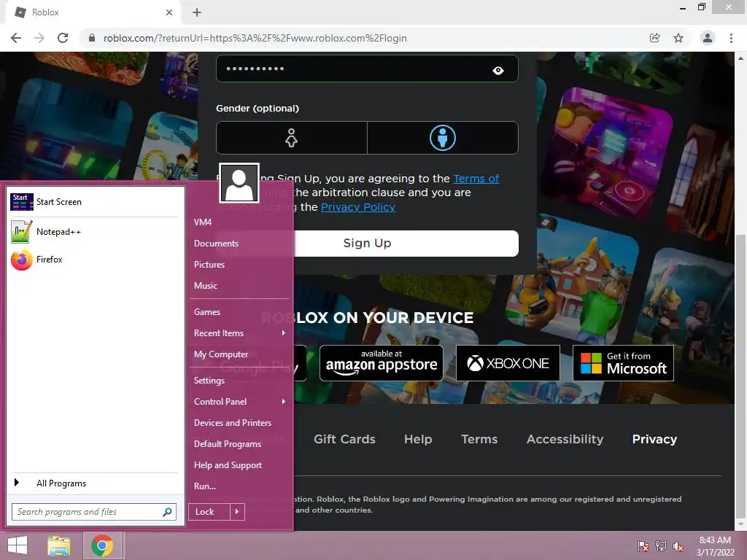Image resolution: width=747 pixels, height=560 pixels.
Task: Click the browser forward arrow
Action: click(x=39, y=38)
